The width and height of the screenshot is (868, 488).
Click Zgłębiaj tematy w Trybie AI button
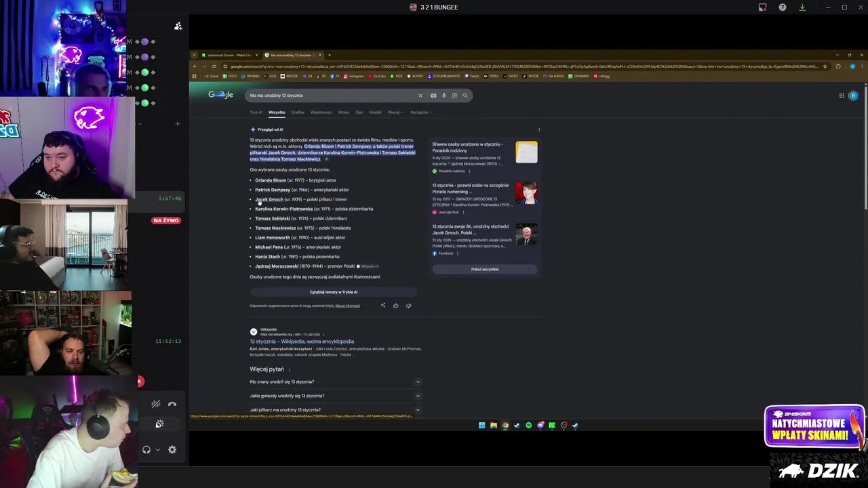(x=334, y=292)
